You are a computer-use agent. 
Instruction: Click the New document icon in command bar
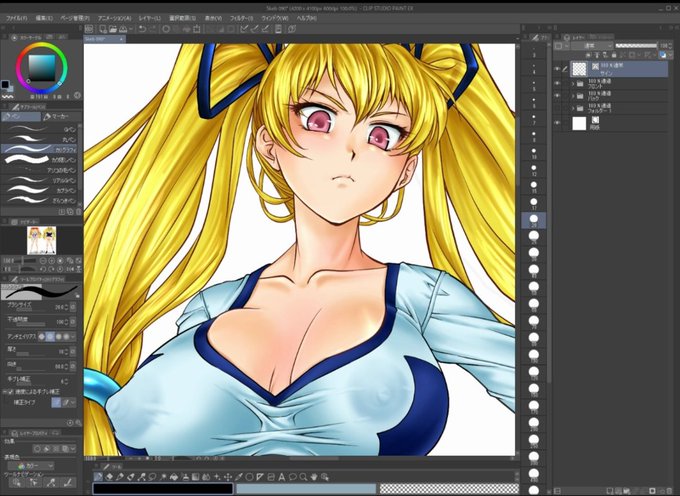pyautogui.click(x=103, y=29)
